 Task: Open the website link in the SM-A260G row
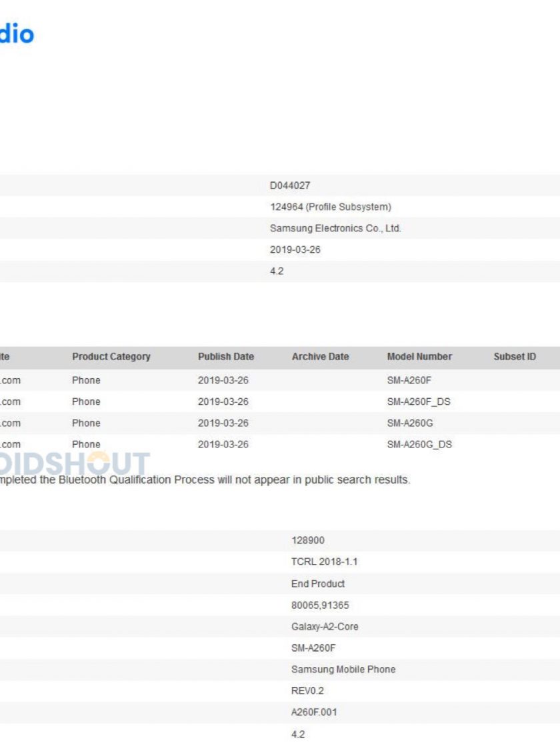(10, 423)
